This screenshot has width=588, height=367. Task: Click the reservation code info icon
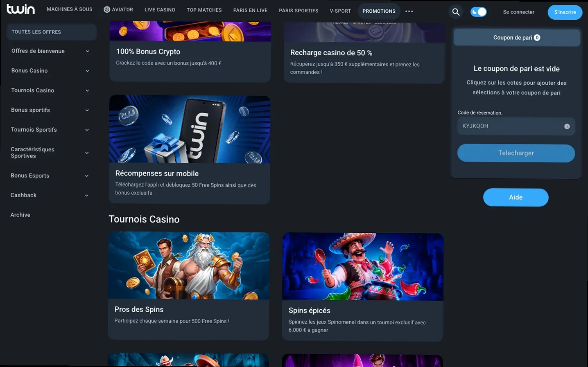click(x=567, y=126)
